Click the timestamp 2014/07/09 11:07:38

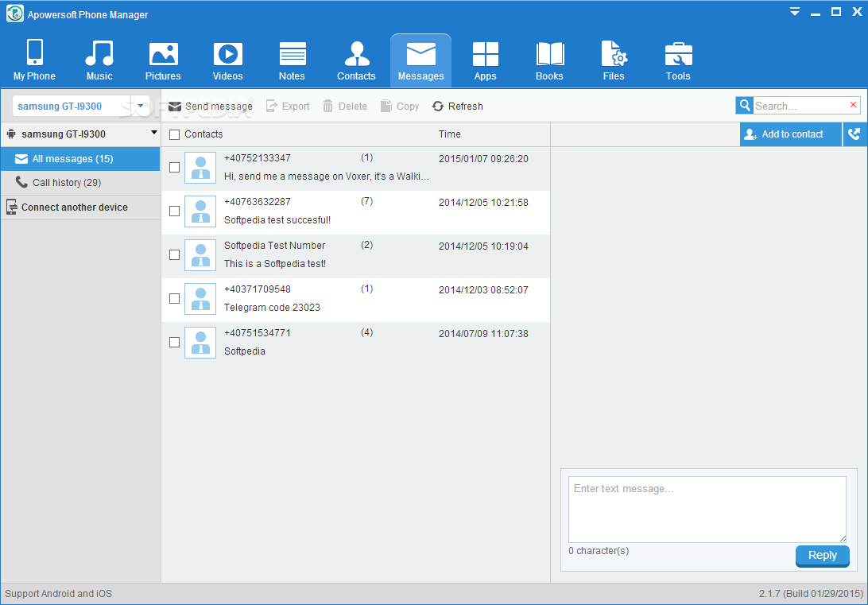tap(483, 334)
